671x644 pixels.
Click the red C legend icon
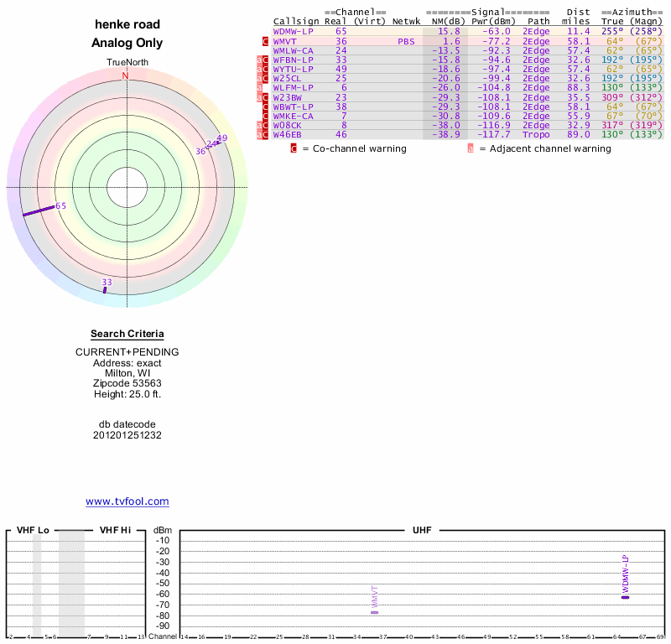(294, 148)
